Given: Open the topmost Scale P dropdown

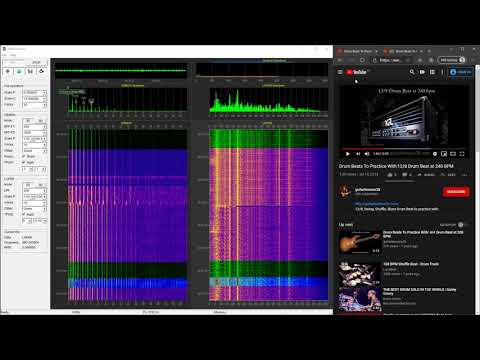Looking at the screenshot, I should pyautogui.click(x=34, y=92).
